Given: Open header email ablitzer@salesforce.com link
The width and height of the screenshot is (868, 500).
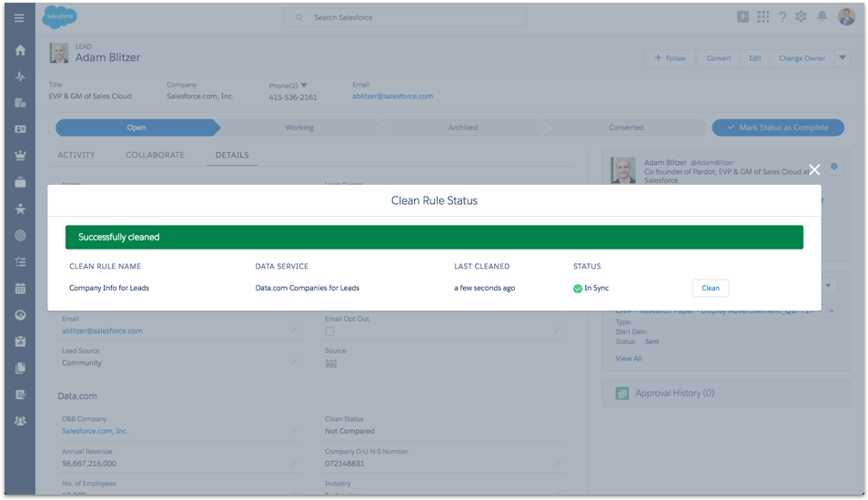Looking at the screenshot, I should point(392,97).
